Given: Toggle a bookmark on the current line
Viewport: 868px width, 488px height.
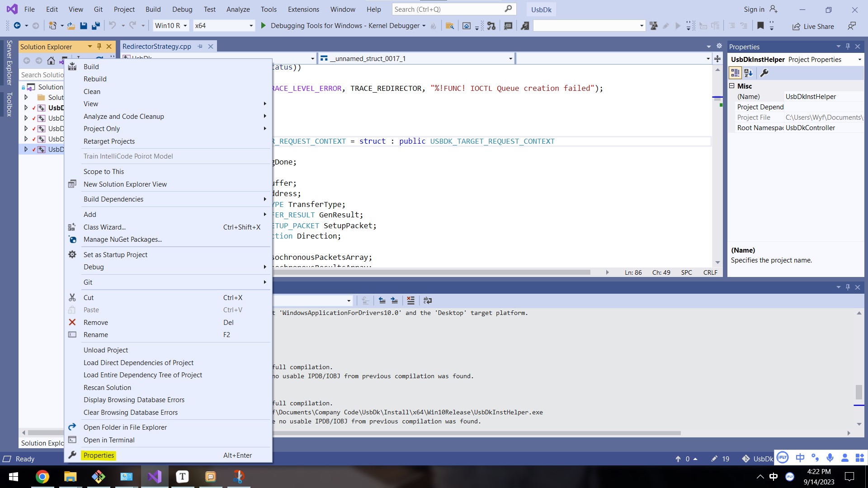Looking at the screenshot, I should tap(760, 26).
